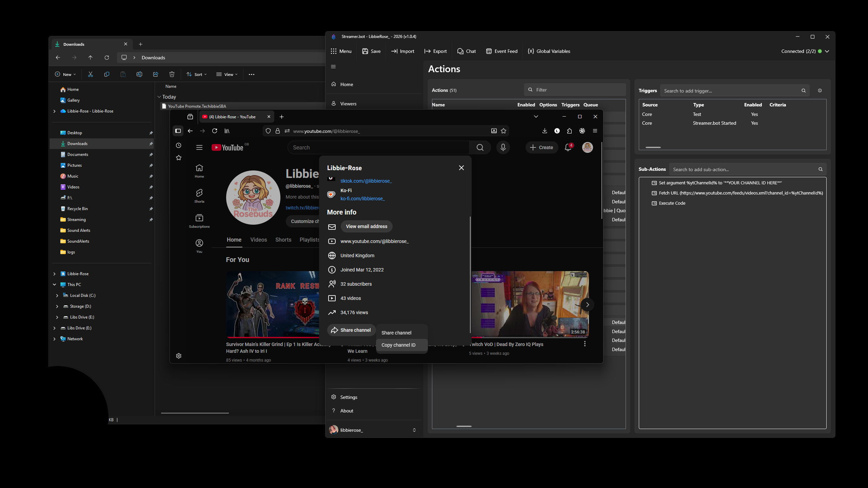Click the YouTube Create button
This screenshot has height=488, width=868.
click(542, 147)
